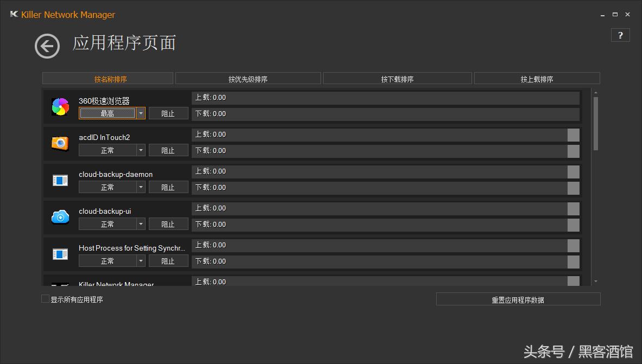Image resolution: width=642 pixels, height=364 pixels.
Task: Click the back arrow navigation icon
Action: pyautogui.click(x=47, y=47)
